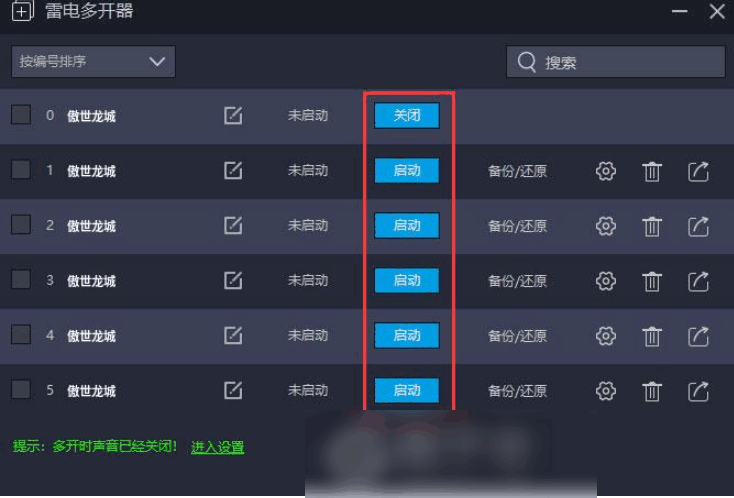Open settings gear for emulator 5
This screenshot has height=498, width=734.
(x=605, y=391)
